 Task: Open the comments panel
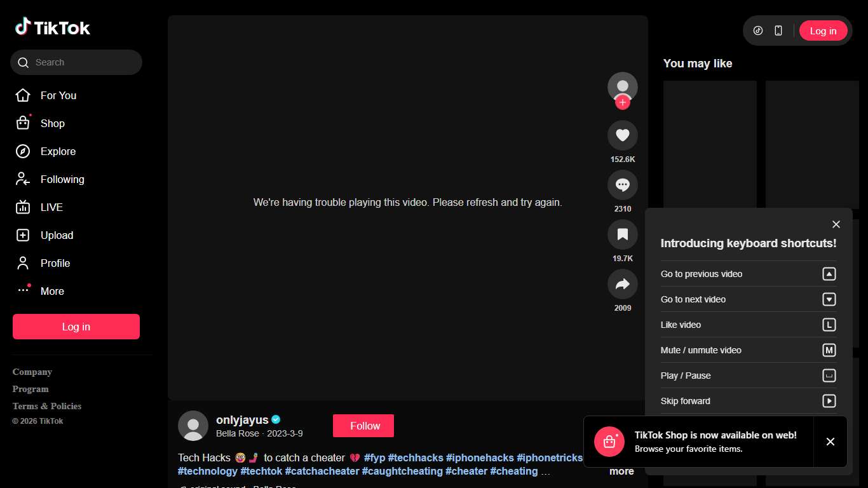coord(622,184)
